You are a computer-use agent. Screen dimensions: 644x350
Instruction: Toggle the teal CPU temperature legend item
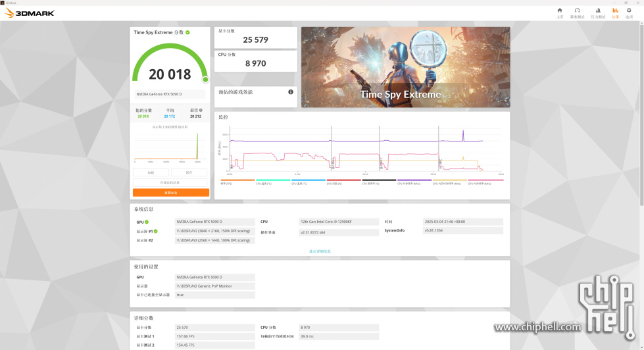(273, 182)
